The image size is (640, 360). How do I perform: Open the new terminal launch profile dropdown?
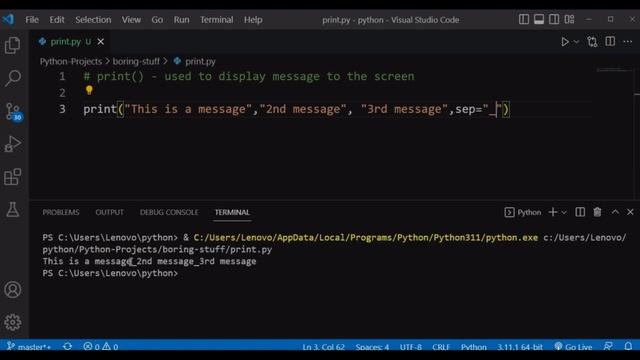[x=564, y=212]
